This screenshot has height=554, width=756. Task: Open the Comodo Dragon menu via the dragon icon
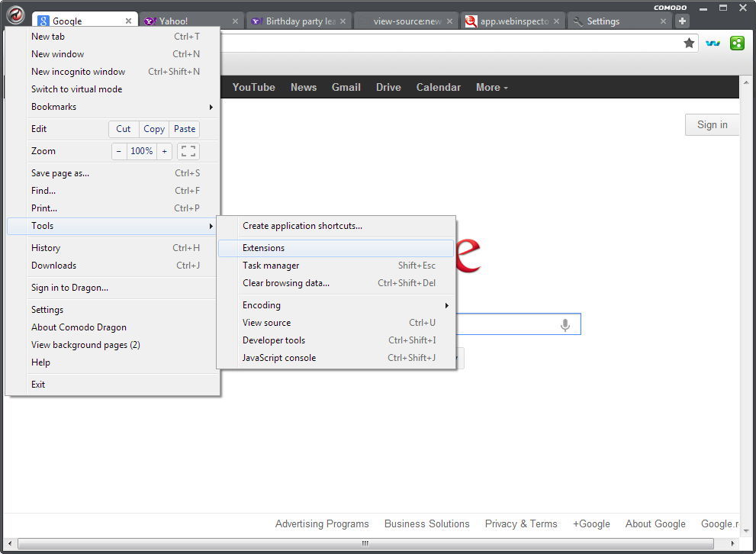pyautogui.click(x=14, y=14)
